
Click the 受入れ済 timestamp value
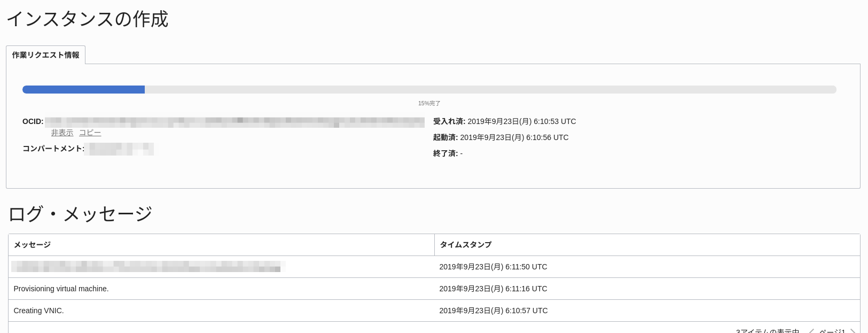pyautogui.click(x=521, y=121)
